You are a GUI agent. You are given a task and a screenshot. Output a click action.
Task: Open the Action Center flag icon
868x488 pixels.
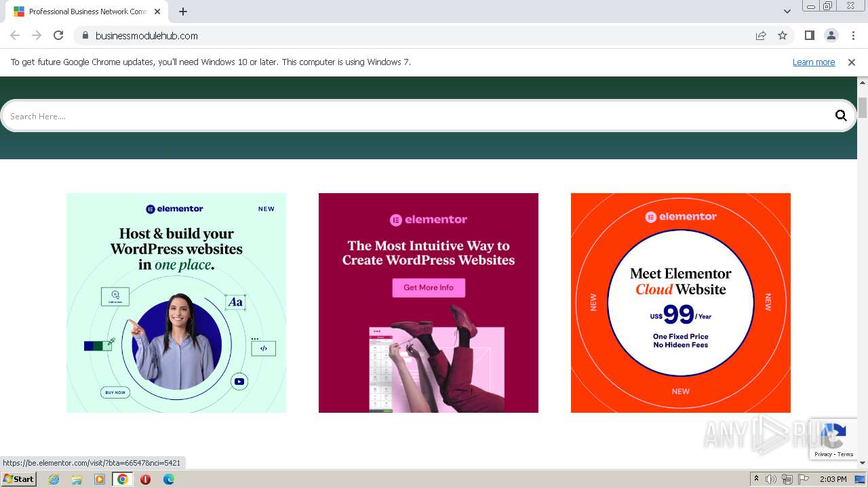(x=804, y=479)
